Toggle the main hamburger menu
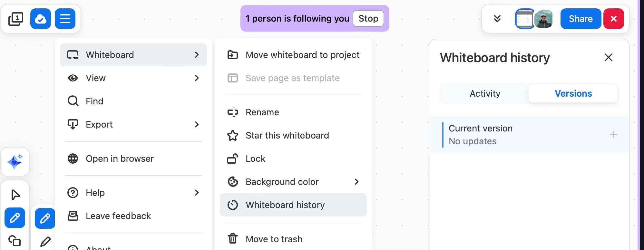 [65, 19]
